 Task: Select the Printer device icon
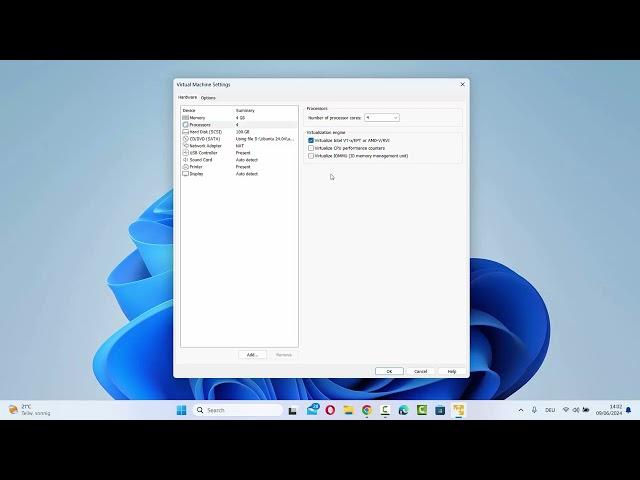(185, 167)
